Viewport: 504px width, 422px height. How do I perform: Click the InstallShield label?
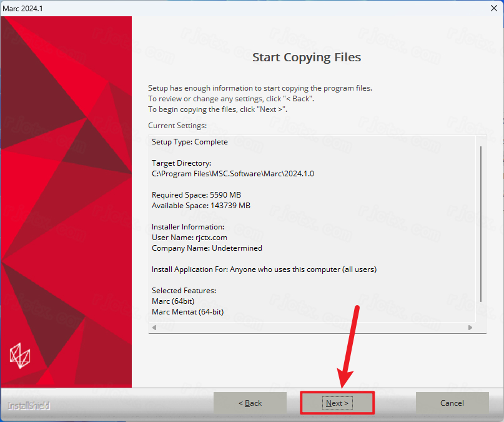[29, 406]
